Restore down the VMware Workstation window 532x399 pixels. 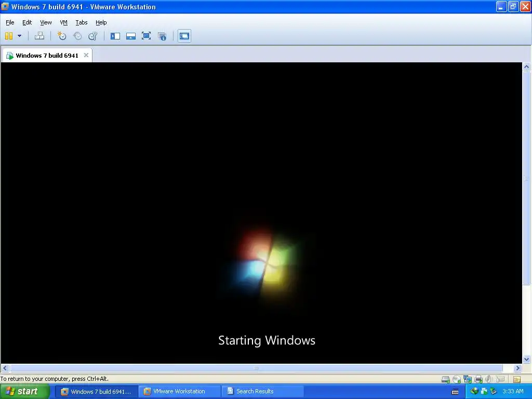(513, 6)
